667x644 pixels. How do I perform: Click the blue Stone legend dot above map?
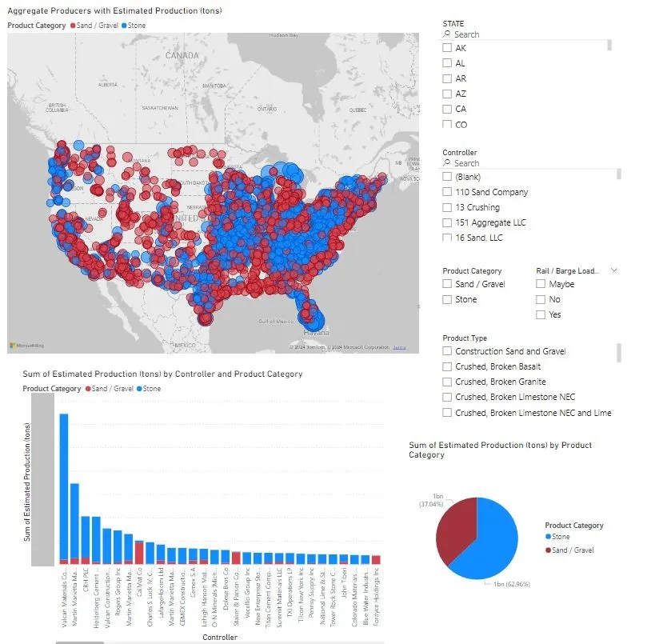pyautogui.click(x=124, y=26)
